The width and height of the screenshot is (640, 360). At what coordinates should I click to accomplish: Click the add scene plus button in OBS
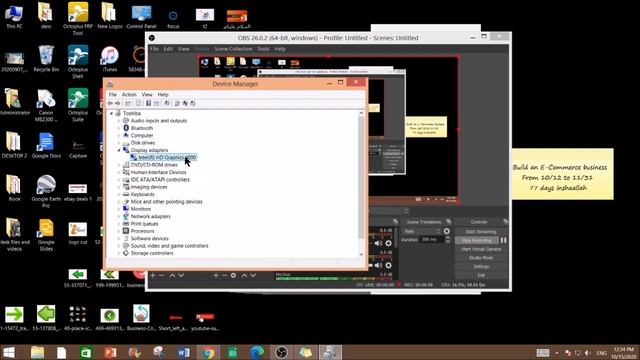pos(153,276)
